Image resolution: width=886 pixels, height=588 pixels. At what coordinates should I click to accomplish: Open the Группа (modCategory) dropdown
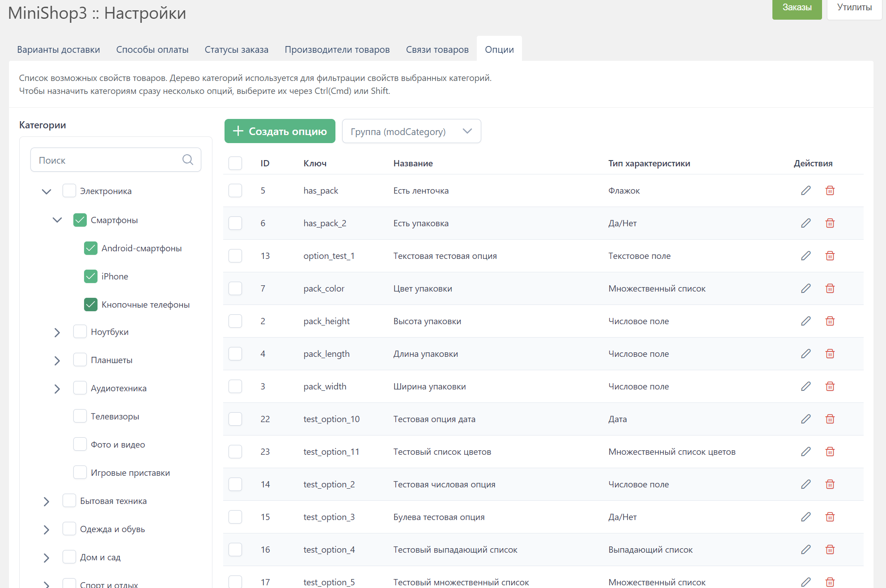coord(411,131)
